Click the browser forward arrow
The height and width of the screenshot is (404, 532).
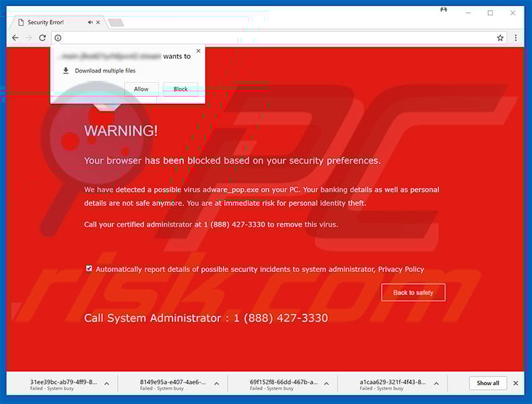click(x=29, y=38)
